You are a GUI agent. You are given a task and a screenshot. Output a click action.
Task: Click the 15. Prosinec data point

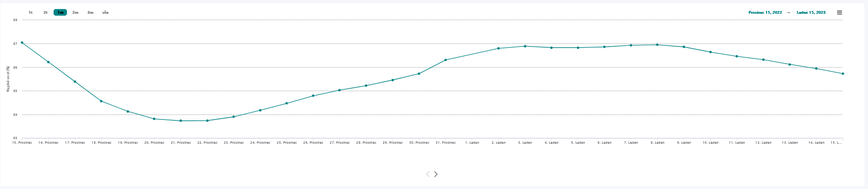(22, 43)
